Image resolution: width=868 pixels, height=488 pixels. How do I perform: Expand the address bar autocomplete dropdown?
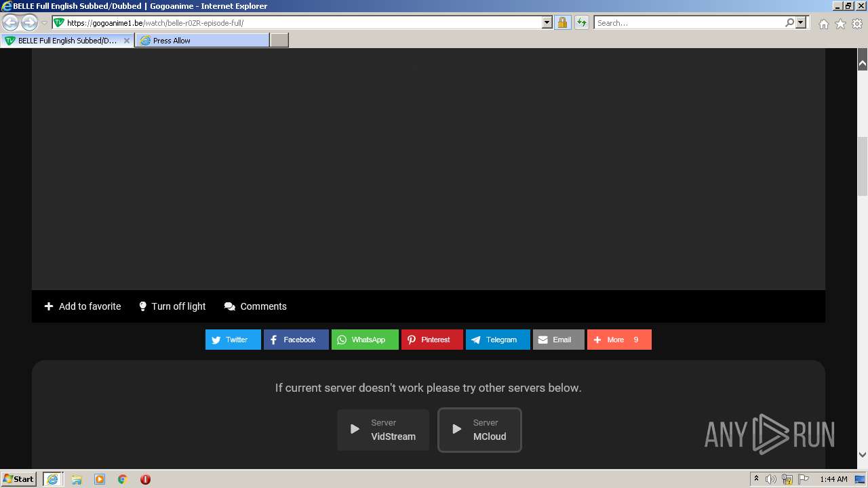point(547,22)
